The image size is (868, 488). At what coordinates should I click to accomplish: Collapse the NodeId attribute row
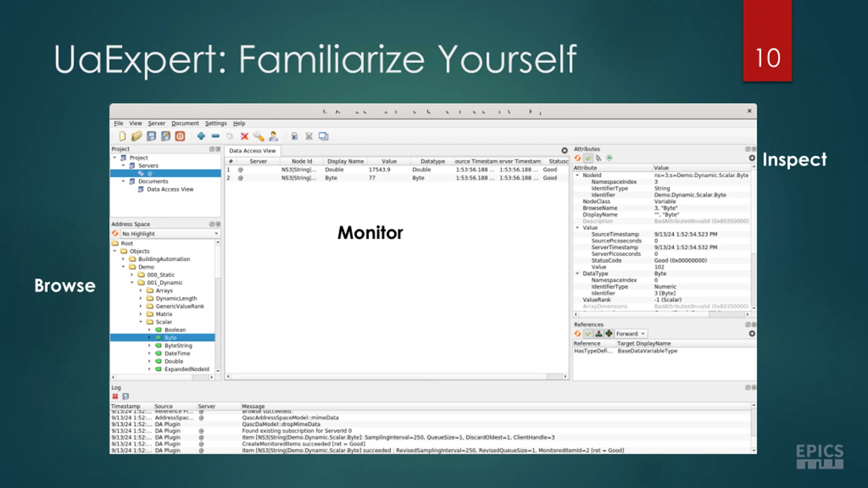point(577,175)
